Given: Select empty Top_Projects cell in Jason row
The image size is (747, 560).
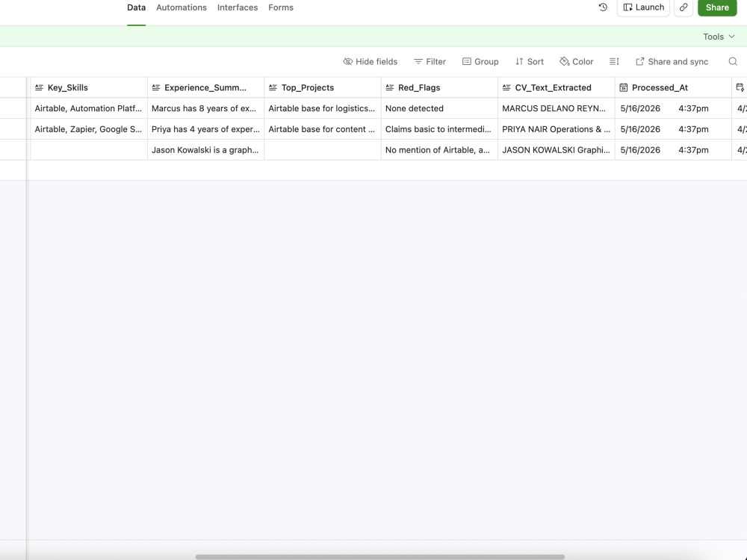Looking at the screenshot, I should click(323, 150).
